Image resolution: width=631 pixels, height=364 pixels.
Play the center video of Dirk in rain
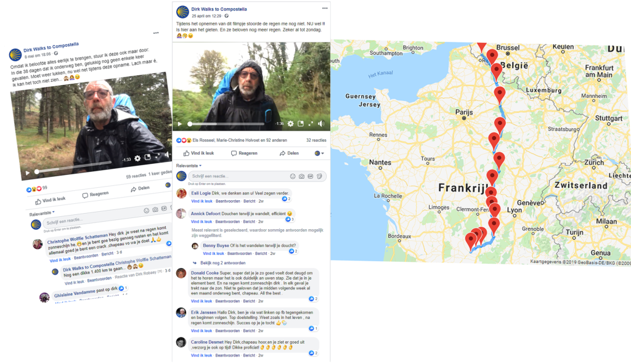[179, 124]
